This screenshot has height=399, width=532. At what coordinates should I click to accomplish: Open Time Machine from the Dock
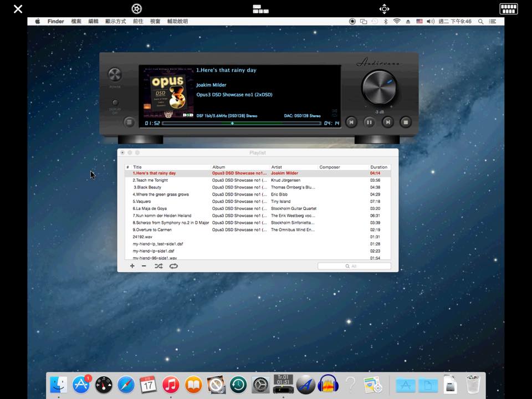(x=238, y=385)
